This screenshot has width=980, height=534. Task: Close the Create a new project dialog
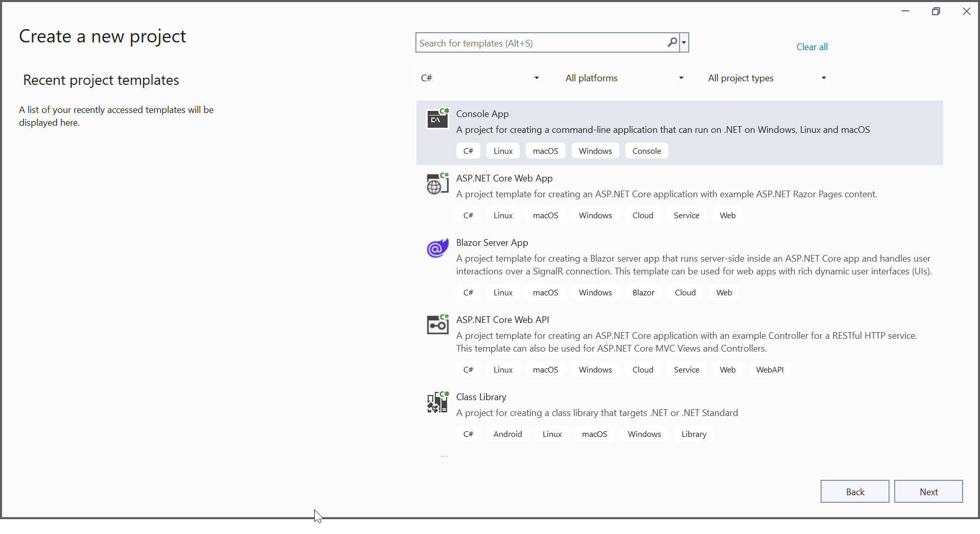pyautogui.click(x=966, y=11)
